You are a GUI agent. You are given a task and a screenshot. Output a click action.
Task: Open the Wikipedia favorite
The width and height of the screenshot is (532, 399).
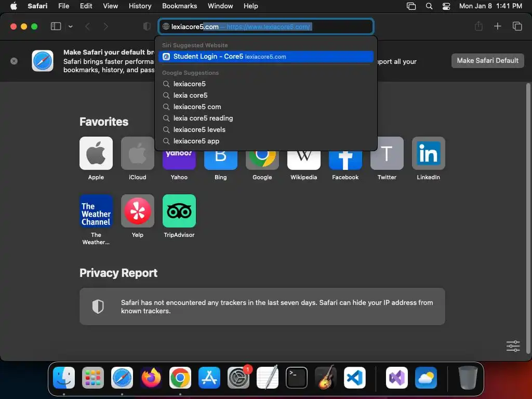pos(303,160)
